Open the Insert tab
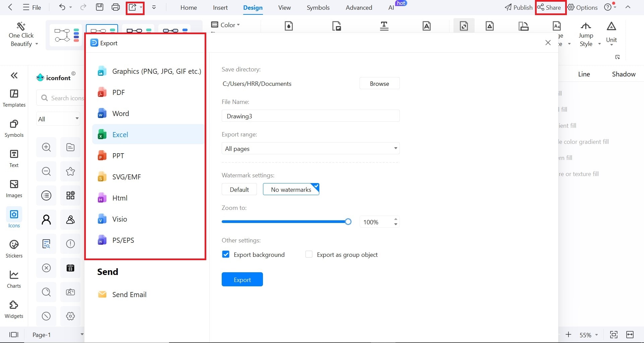The width and height of the screenshot is (644, 343). pyautogui.click(x=220, y=7)
